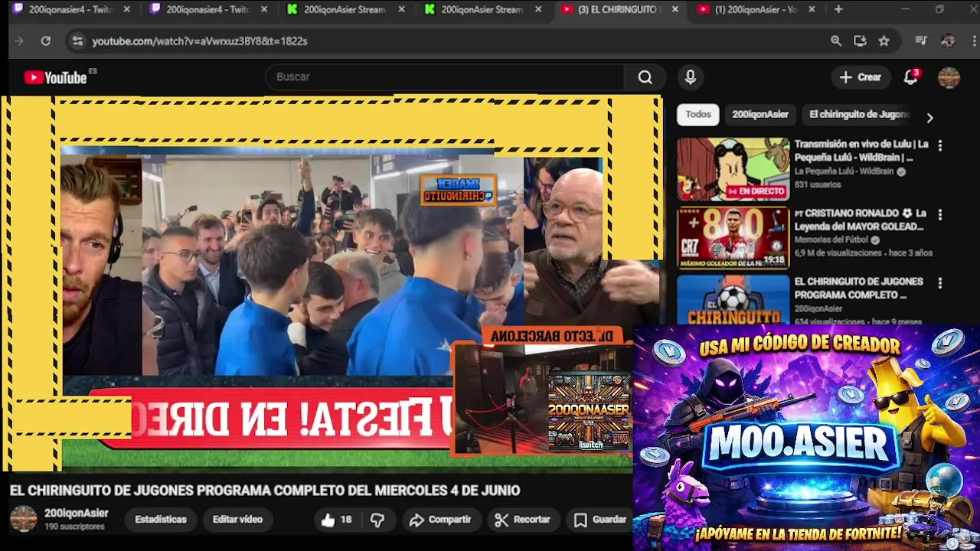Open the browser media control icon
The height and width of the screenshot is (551, 980).
click(x=921, y=41)
